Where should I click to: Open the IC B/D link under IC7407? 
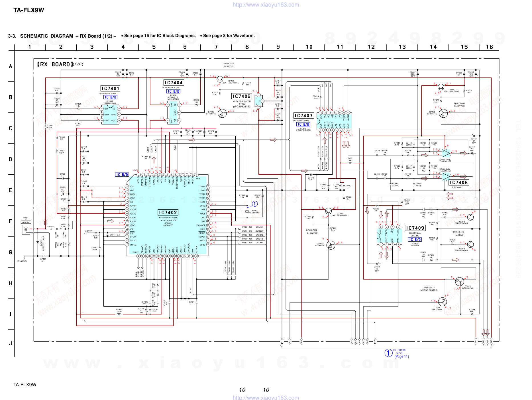pos(303,125)
